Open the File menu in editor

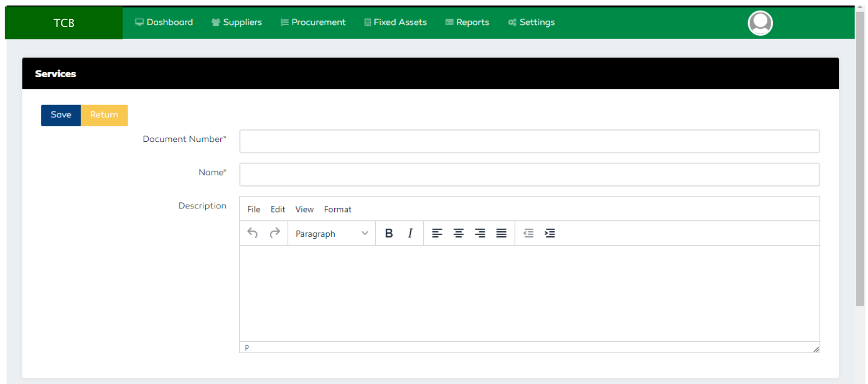(254, 209)
